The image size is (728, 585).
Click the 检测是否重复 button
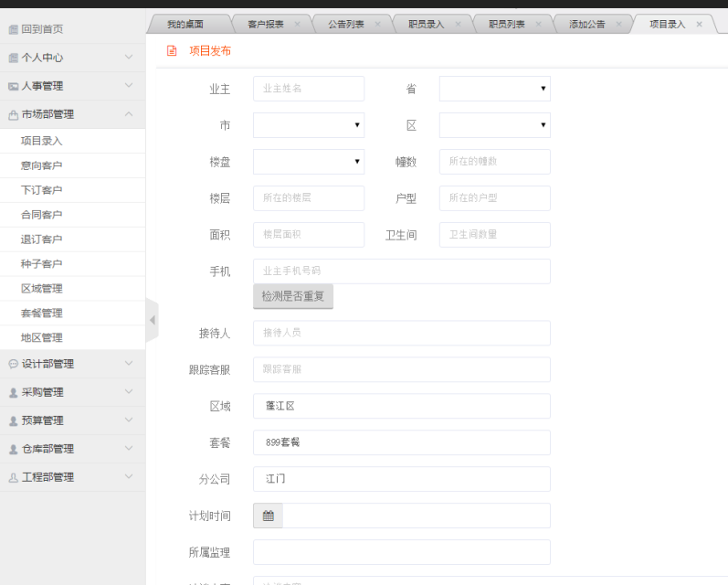pos(292,296)
